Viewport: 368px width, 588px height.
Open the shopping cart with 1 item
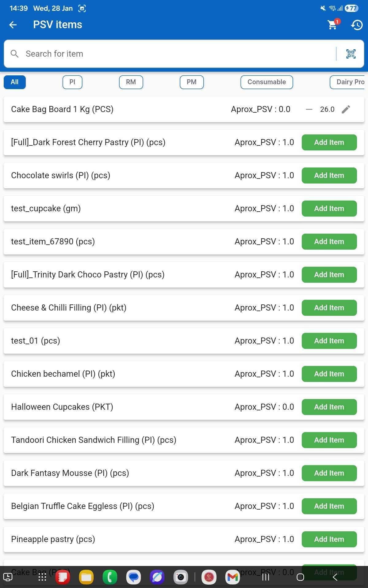332,25
